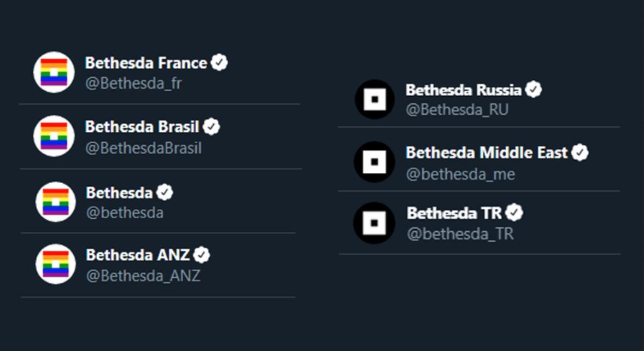Select the Bethesda Russia display name
Viewport: 644px width, 351px height.
tap(464, 90)
